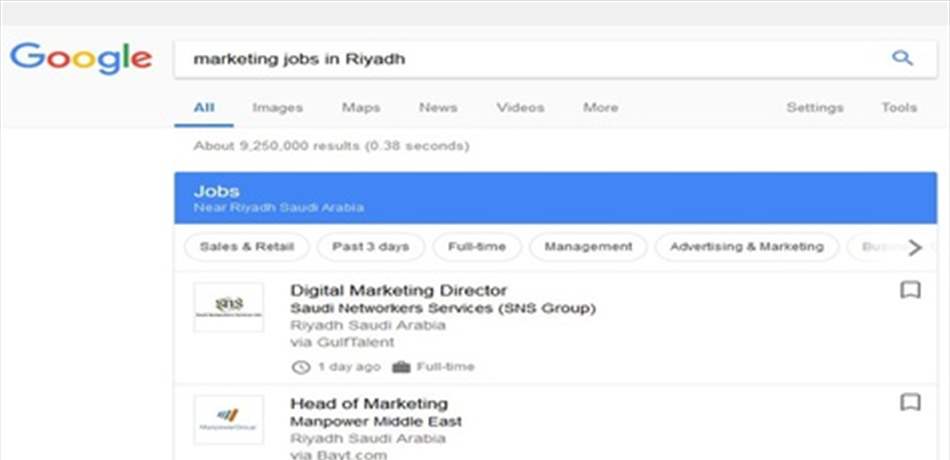Switch to the Videos tab

tap(520, 108)
